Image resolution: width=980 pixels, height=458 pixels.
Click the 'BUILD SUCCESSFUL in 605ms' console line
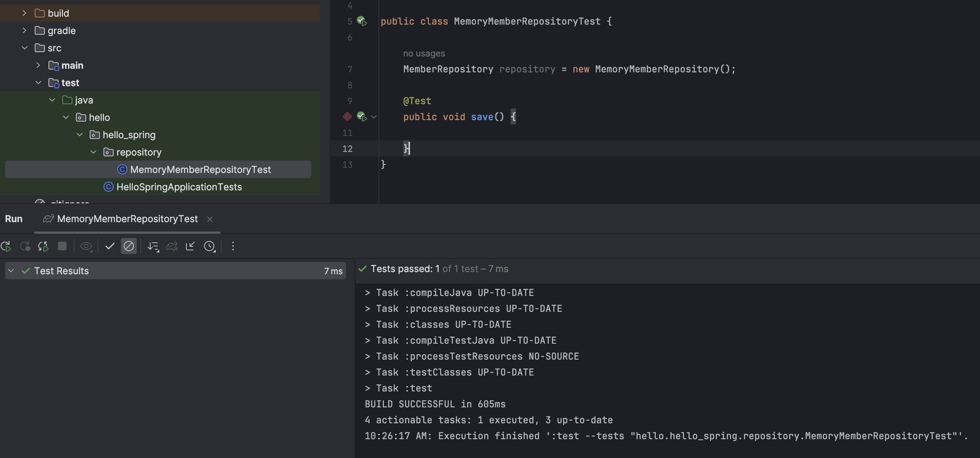pyautogui.click(x=435, y=404)
